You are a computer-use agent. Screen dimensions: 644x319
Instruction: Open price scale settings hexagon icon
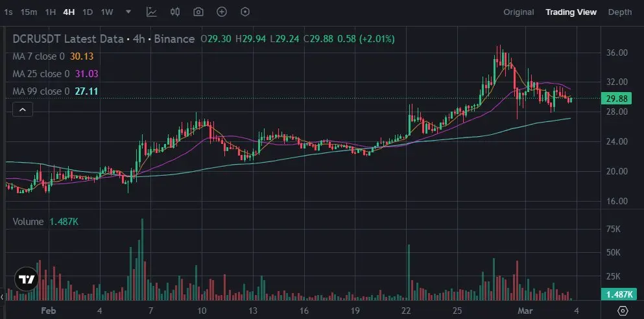(623, 310)
